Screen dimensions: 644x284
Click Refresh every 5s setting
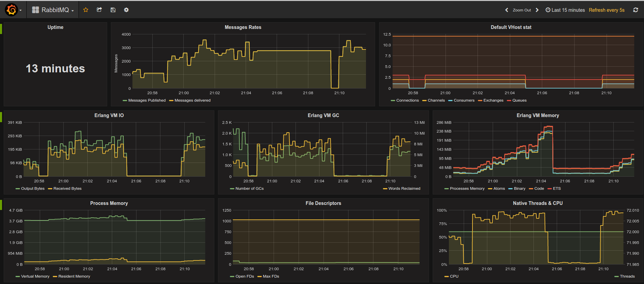(x=607, y=10)
